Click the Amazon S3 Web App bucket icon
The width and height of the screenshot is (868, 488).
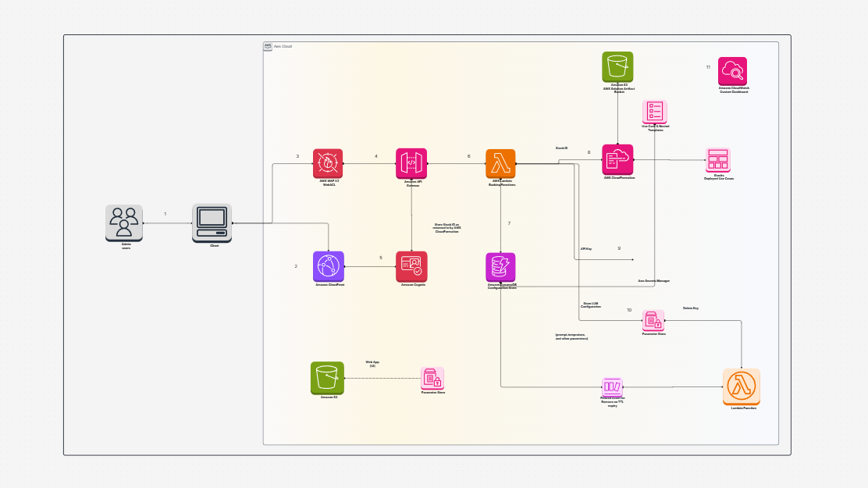327,378
